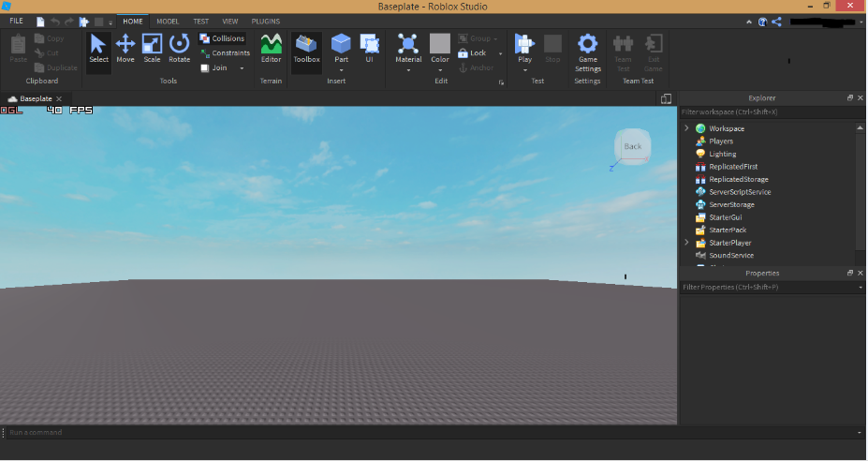This screenshot has height=461, width=868.
Task: Undock the Explorer panel
Action: 849,97
